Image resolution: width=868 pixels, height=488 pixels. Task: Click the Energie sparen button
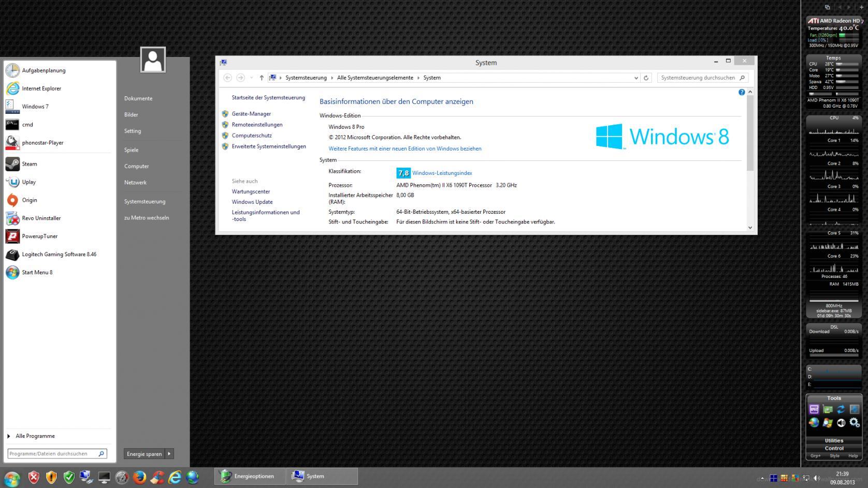(x=144, y=454)
